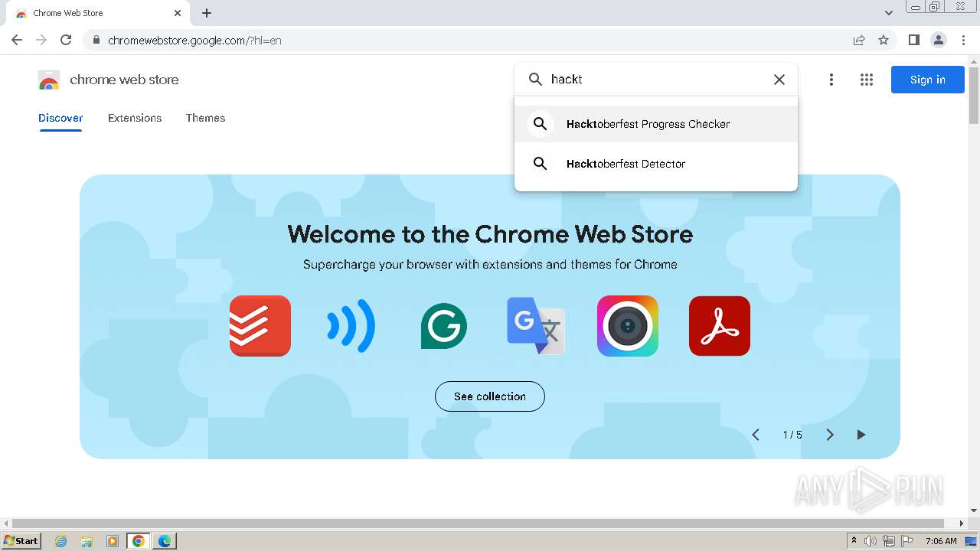Close the Chrome Web Store tab
Screen dimensions: 980x551
pyautogui.click(x=178, y=13)
